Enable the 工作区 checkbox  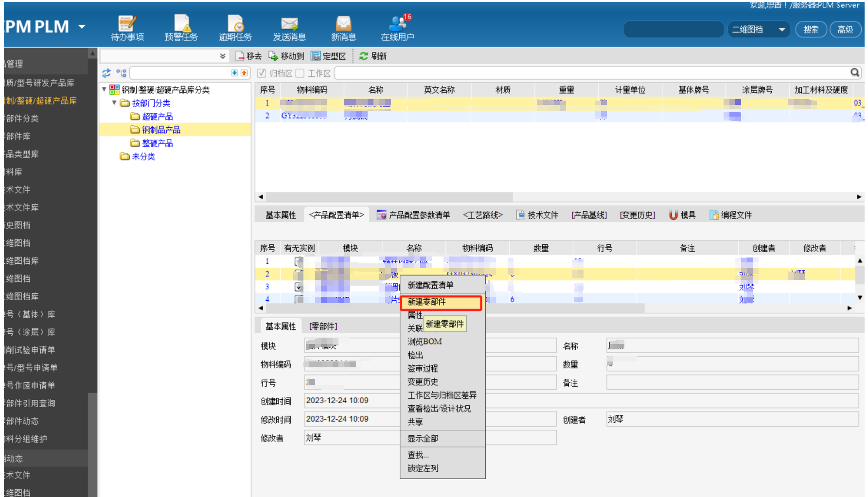tap(300, 73)
